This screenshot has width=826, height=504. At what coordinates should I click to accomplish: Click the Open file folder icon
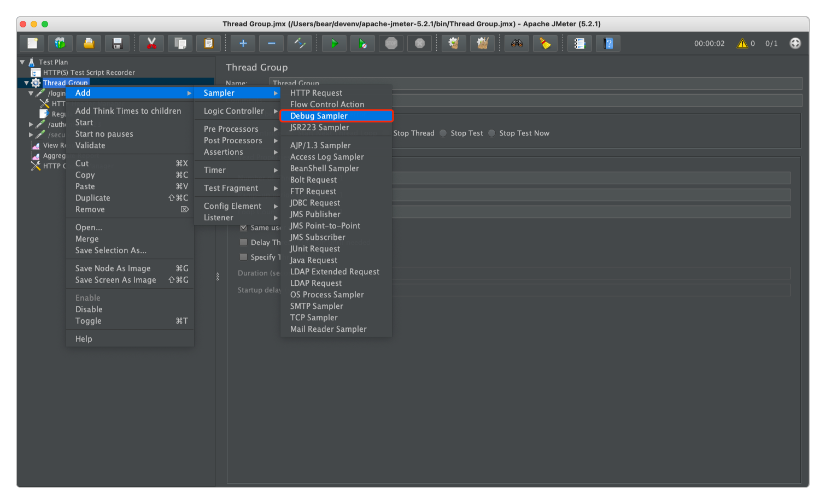point(89,43)
